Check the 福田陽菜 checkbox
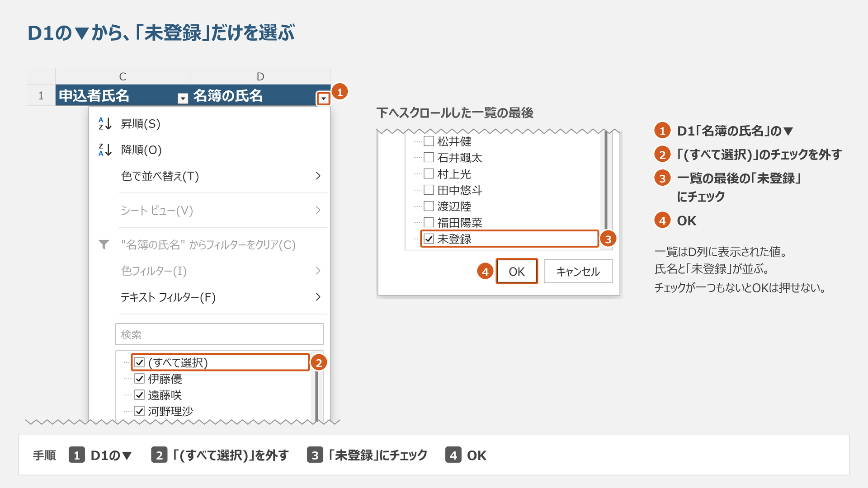Screen dimensions: 868x488 [429, 222]
